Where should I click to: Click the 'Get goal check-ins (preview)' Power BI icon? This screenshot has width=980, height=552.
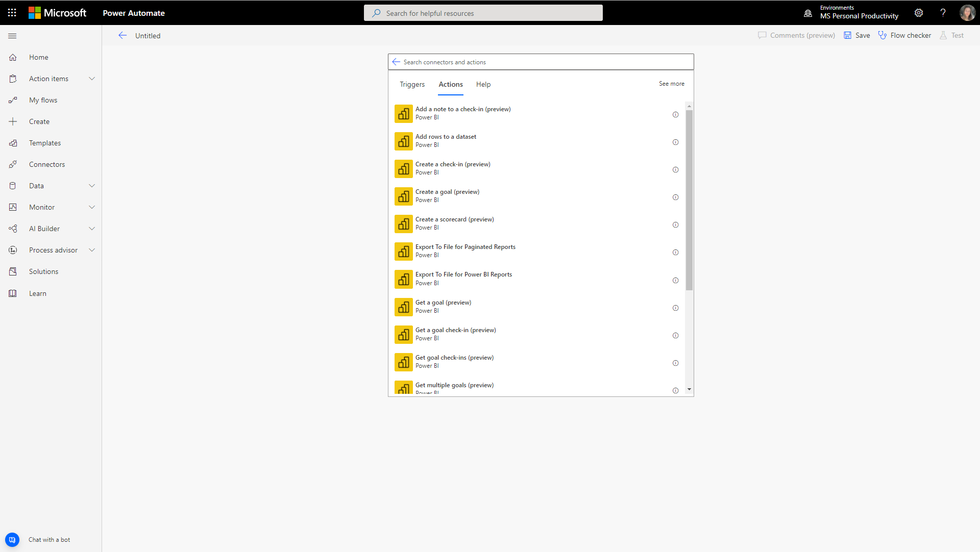pos(403,362)
